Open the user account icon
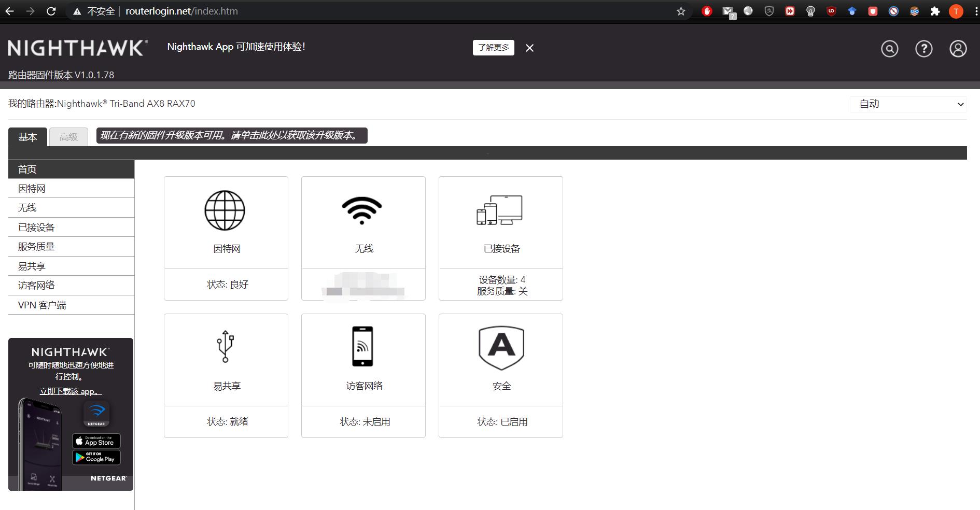The height and width of the screenshot is (510, 980). [957, 49]
